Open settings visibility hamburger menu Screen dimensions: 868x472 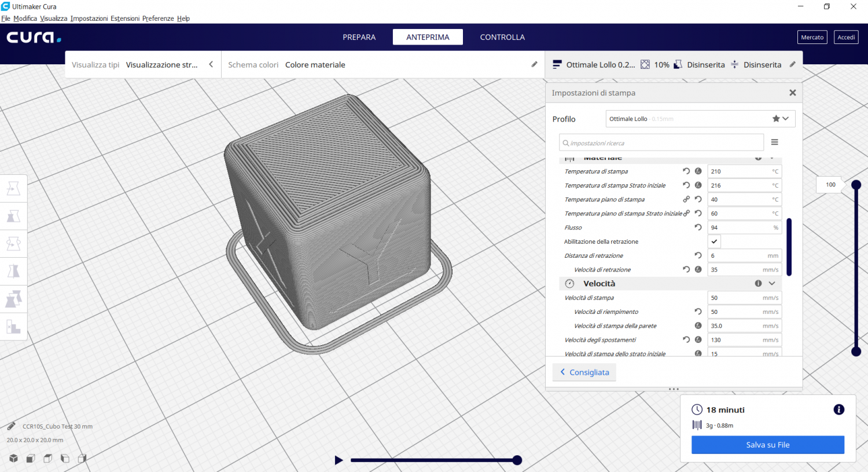tap(774, 142)
